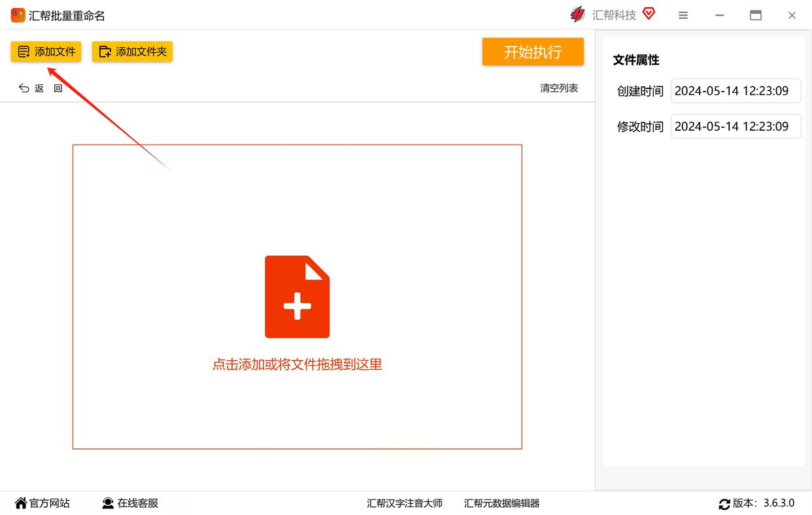Open 汇帮元数据编辑器 link
812x515 pixels.
(502, 503)
